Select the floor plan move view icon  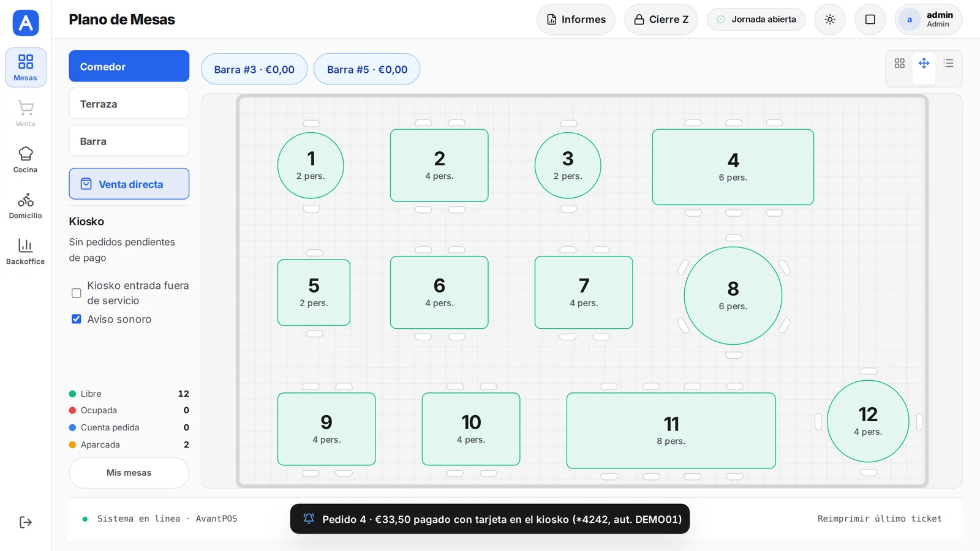tap(924, 63)
